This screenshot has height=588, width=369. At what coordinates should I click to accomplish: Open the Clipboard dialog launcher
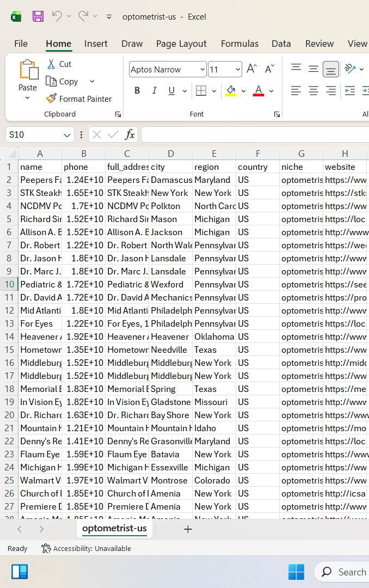point(118,114)
